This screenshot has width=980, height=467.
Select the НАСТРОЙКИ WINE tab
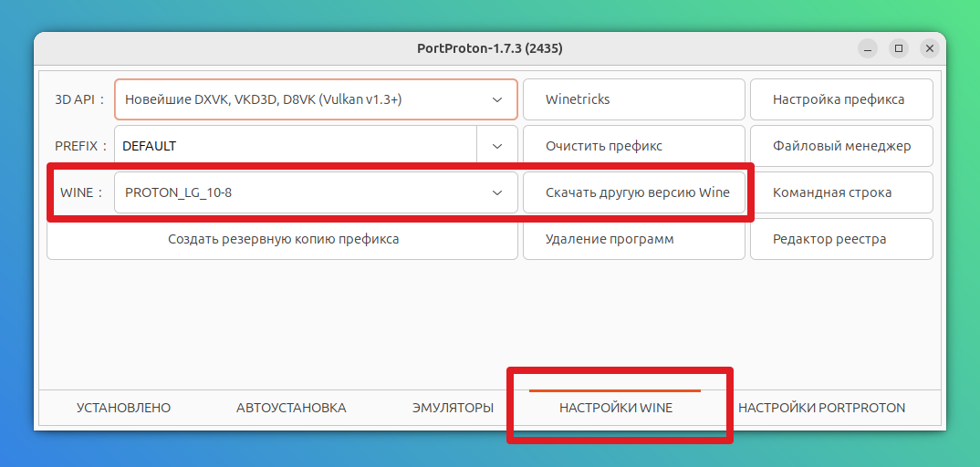616,408
